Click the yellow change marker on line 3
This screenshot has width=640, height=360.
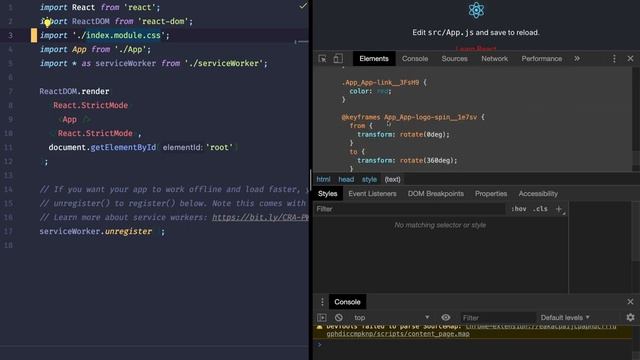(x=34, y=36)
